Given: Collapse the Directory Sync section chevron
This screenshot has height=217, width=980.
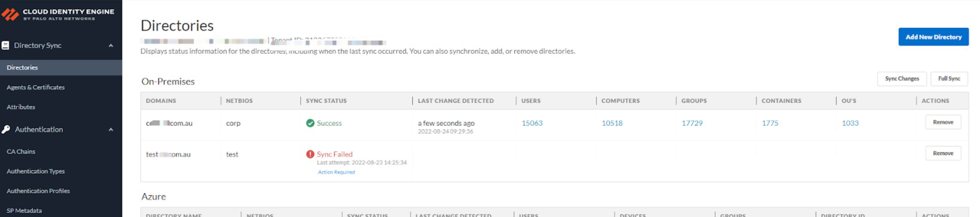Looking at the screenshot, I should point(111,45).
